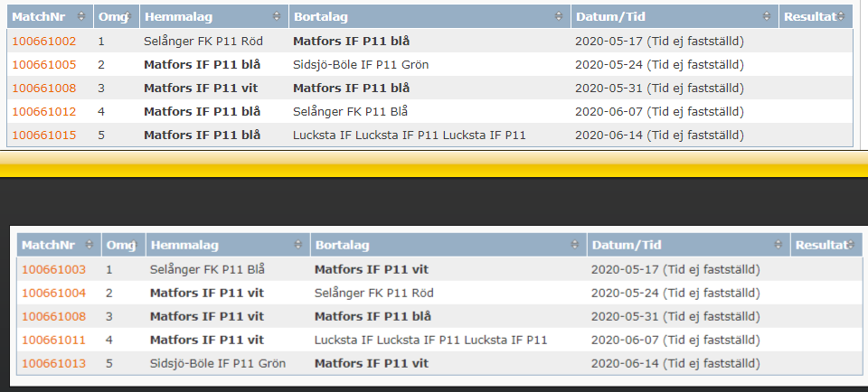Click sort arrows in top Datum/Tid header

(x=767, y=16)
